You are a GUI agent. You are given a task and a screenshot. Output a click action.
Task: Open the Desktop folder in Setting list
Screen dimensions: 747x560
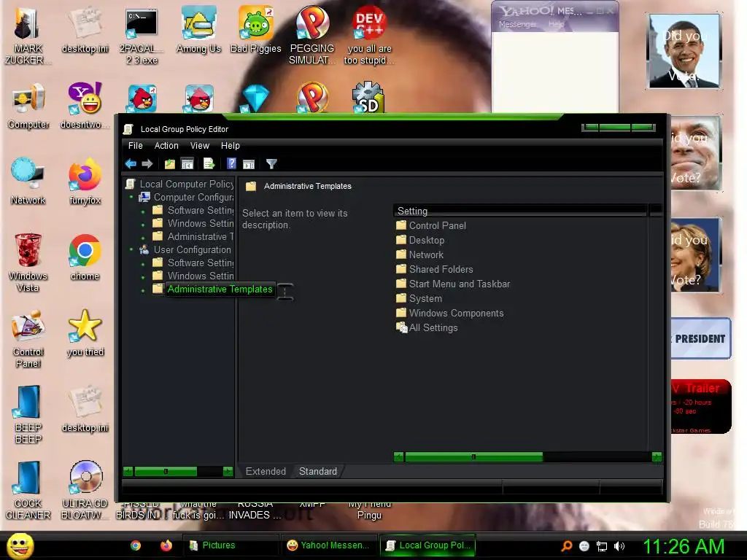pyautogui.click(x=420, y=240)
